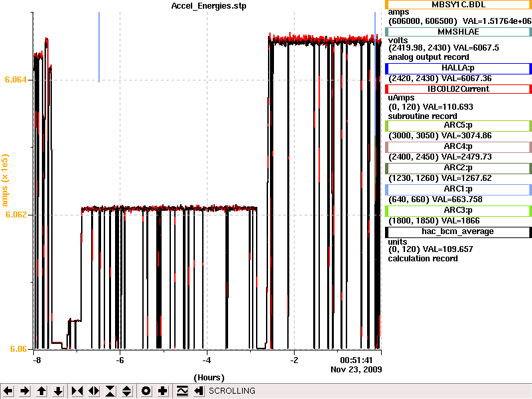Image resolution: width=532 pixels, height=399 pixels.
Task: Click the return-to-scrolling arrow icon
Action: 199,391
